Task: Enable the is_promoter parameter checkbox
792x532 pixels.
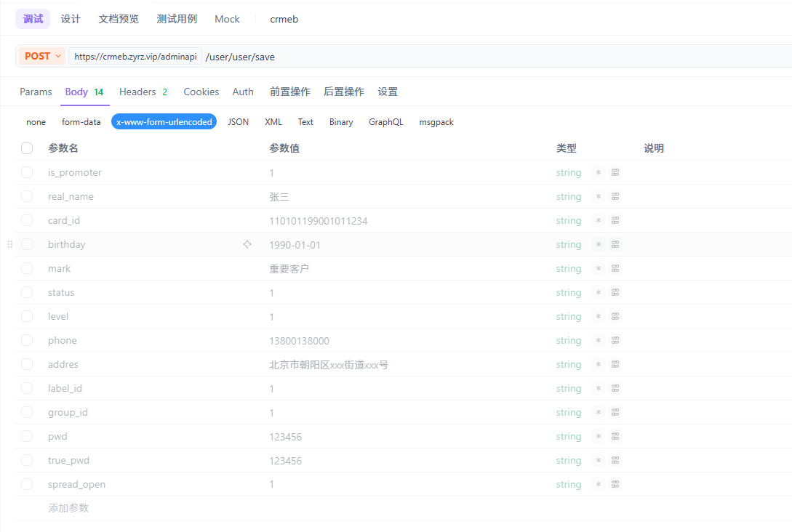Action: [x=27, y=173]
